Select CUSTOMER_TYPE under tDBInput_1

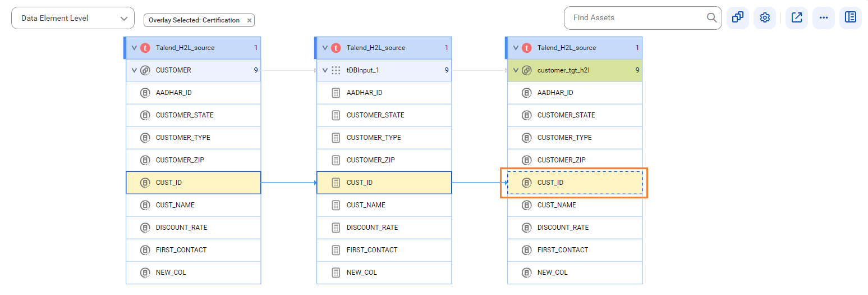tap(384, 138)
